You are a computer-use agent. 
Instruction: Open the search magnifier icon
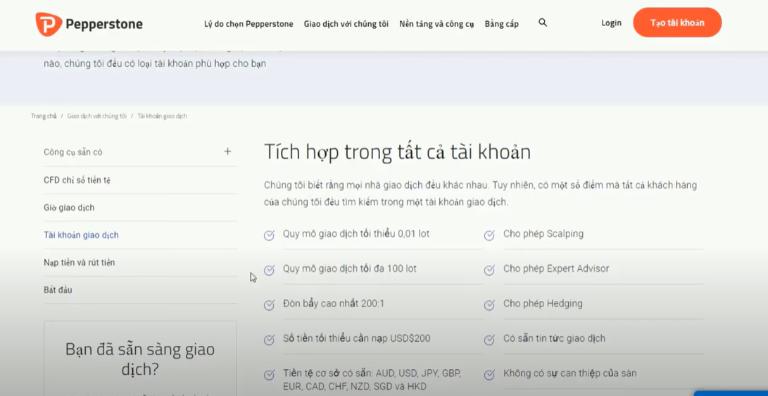[x=542, y=23]
